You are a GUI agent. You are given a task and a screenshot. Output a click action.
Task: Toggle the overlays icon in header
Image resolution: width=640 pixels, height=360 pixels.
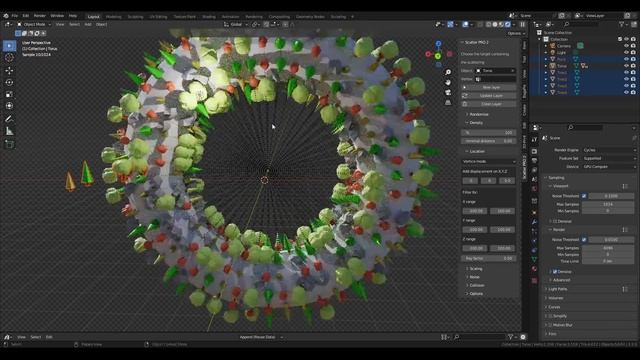[466, 24]
